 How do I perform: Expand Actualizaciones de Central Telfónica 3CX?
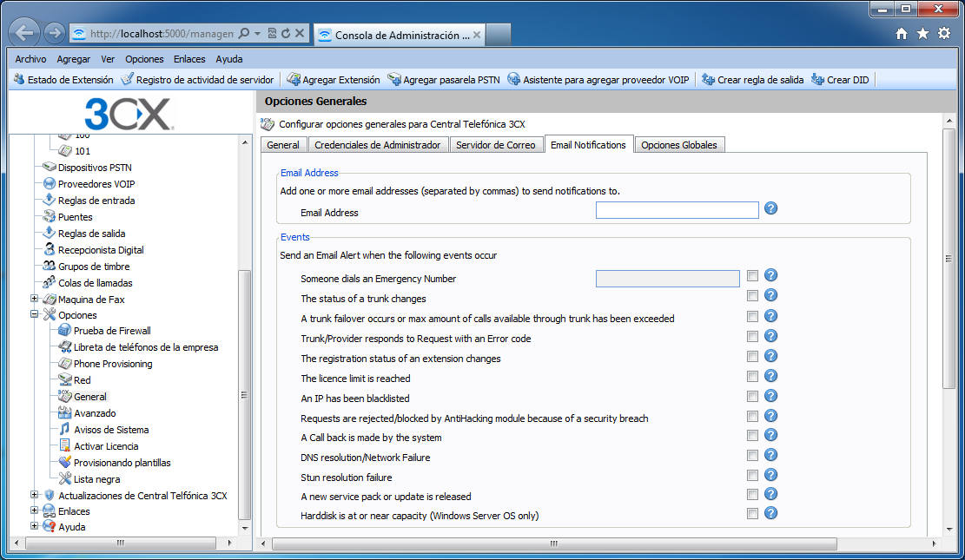tap(35, 494)
